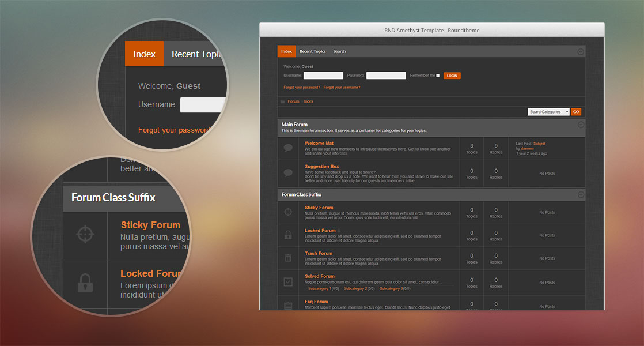Open the Index breadcrumb link
Image resolution: width=644 pixels, height=346 pixels.
coord(308,101)
